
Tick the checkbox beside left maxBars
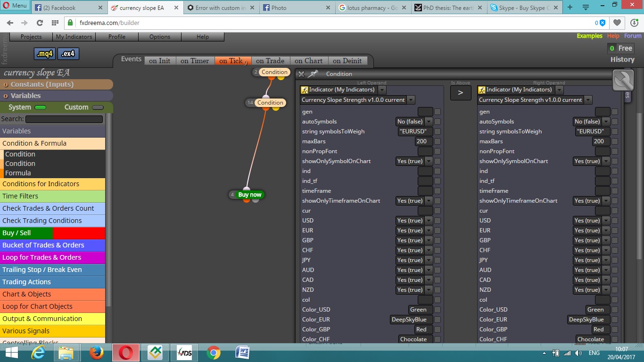[x=438, y=141]
